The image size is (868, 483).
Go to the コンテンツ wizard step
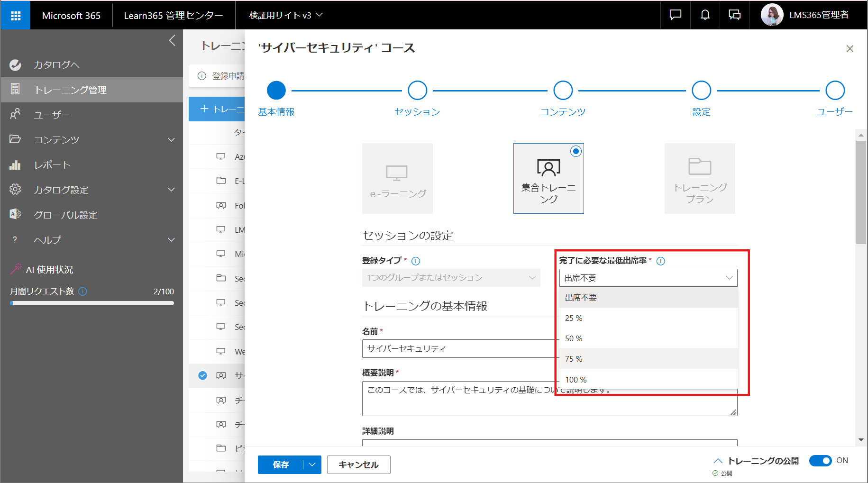point(563,90)
